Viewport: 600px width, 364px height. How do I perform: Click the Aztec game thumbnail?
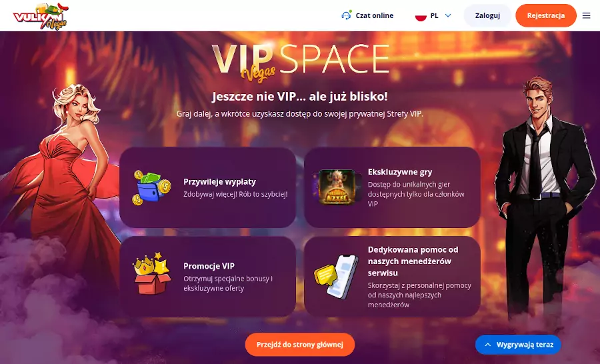[337, 187]
